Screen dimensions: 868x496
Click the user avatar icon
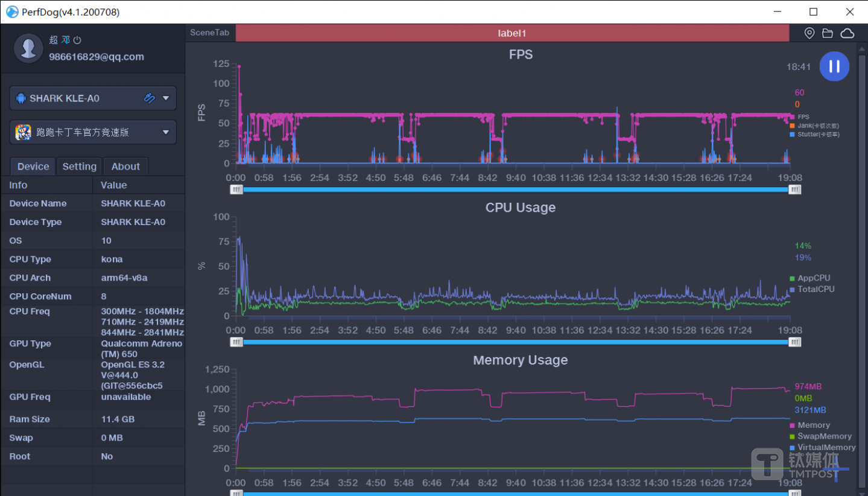(28, 48)
